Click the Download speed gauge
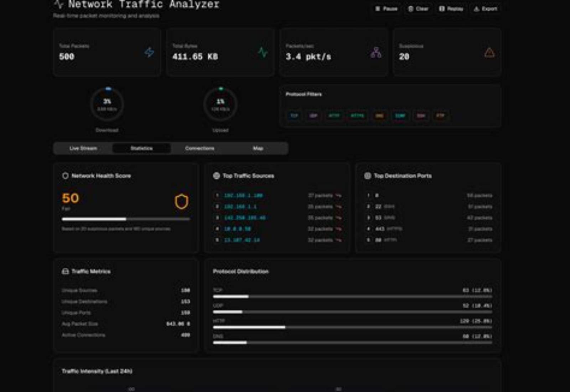This screenshot has width=570, height=392. (x=107, y=104)
